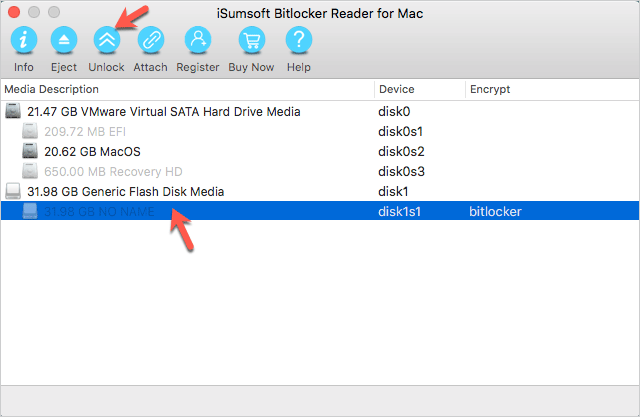Click the VMware hard drive disk icon
Image resolution: width=640 pixels, height=417 pixels.
click(x=13, y=112)
